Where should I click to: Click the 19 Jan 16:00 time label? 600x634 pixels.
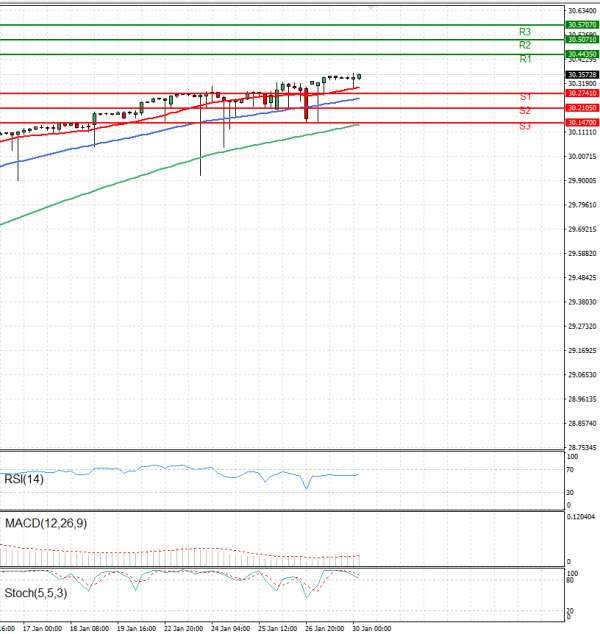tap(137, 629)
